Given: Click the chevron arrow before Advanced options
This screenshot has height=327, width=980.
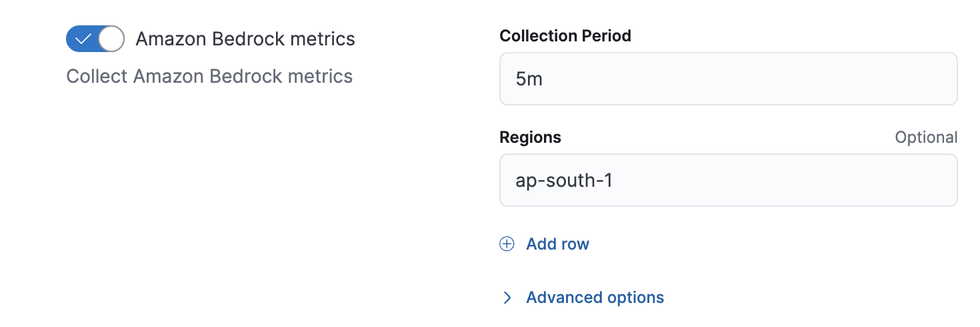Looking at the screenshot, I should (507, 298).
